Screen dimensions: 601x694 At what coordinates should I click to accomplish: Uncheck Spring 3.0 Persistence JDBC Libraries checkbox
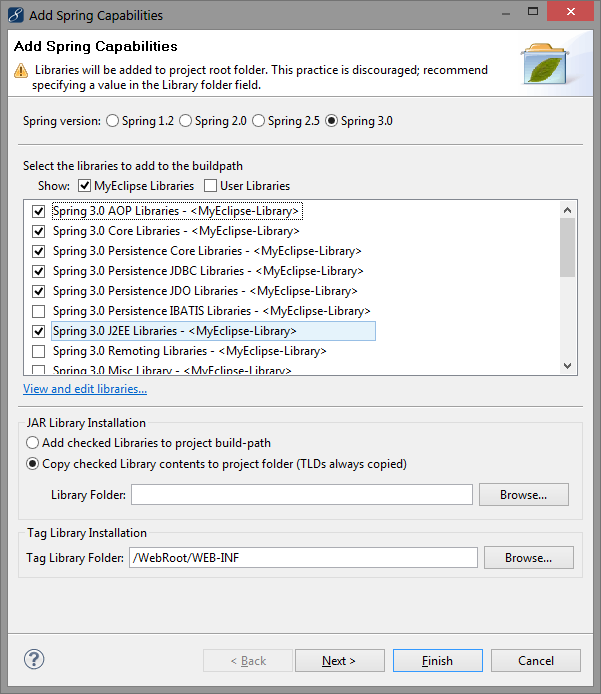click(39, 271)
